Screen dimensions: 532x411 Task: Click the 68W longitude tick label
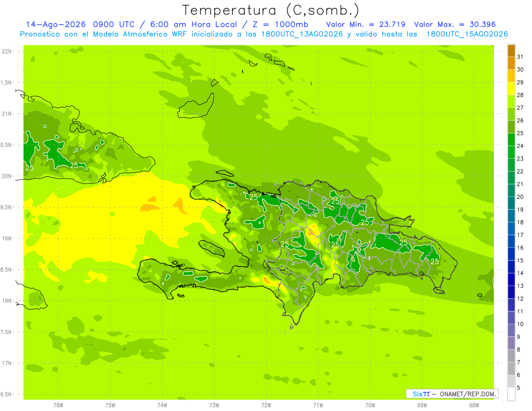473,405
